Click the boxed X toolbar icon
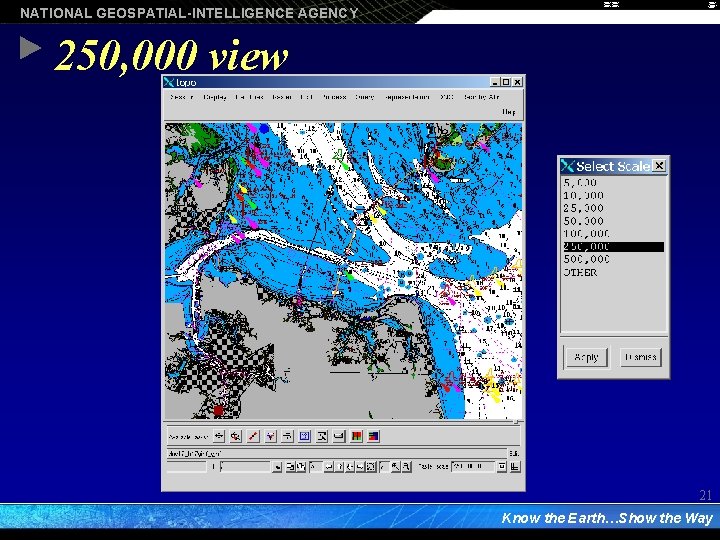Image resolution: width=720 pixels, height=540 pixels. pyautogui.click(x=322, y=436)
